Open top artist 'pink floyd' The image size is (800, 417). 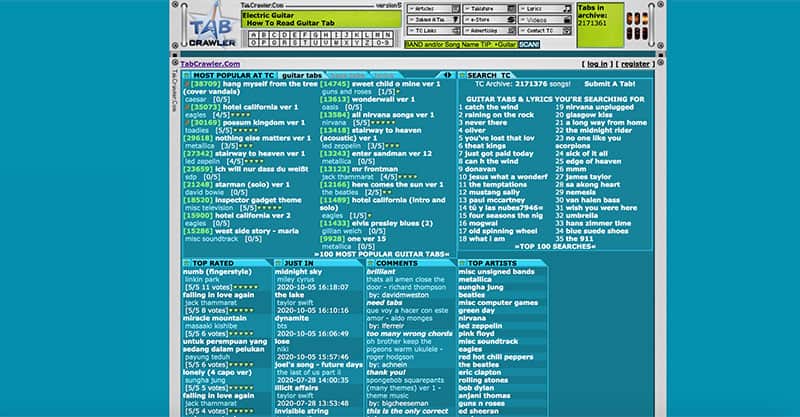click(477, 333)
